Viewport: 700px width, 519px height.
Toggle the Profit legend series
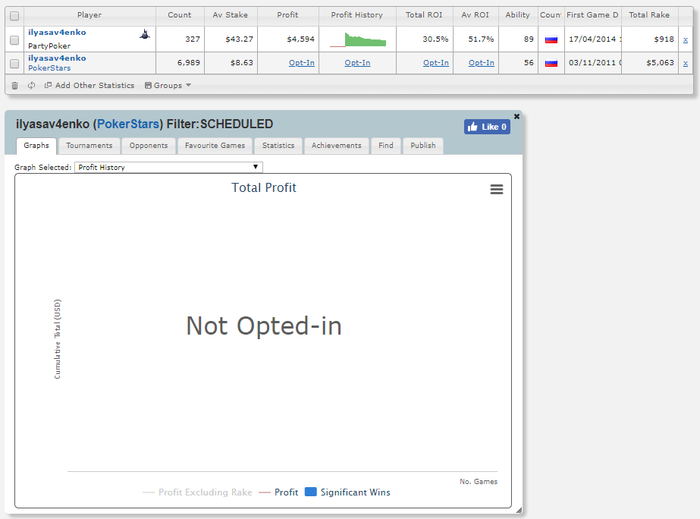(x=279, y=492)
